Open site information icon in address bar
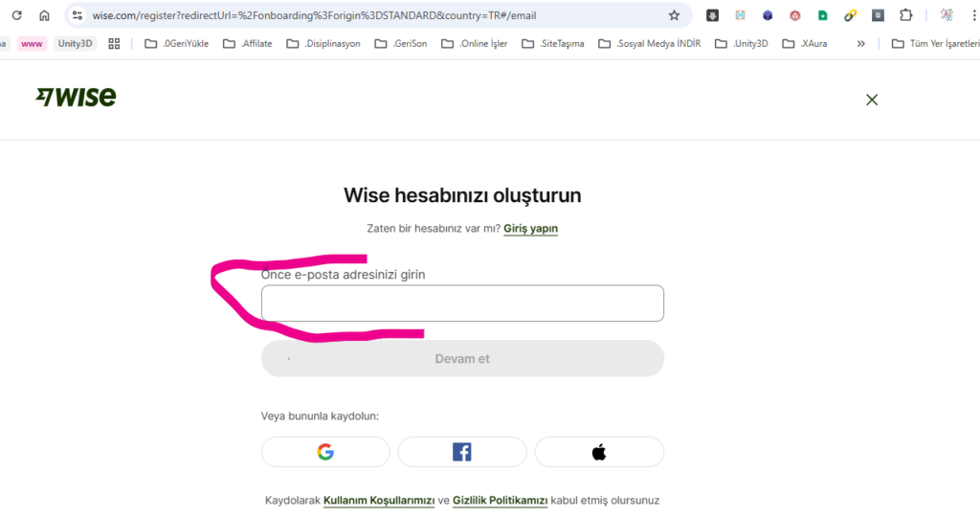The image size is (980, 517). [x=78, y=15]
